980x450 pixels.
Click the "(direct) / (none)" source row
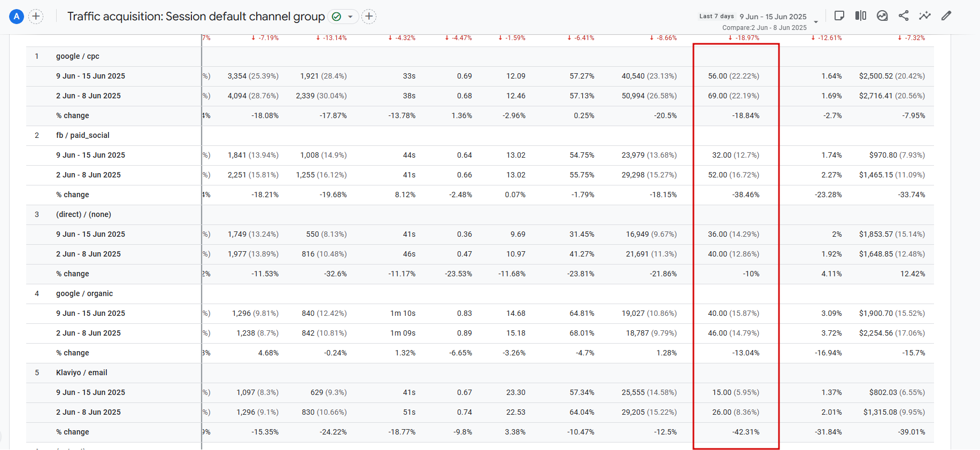(83, 214)
